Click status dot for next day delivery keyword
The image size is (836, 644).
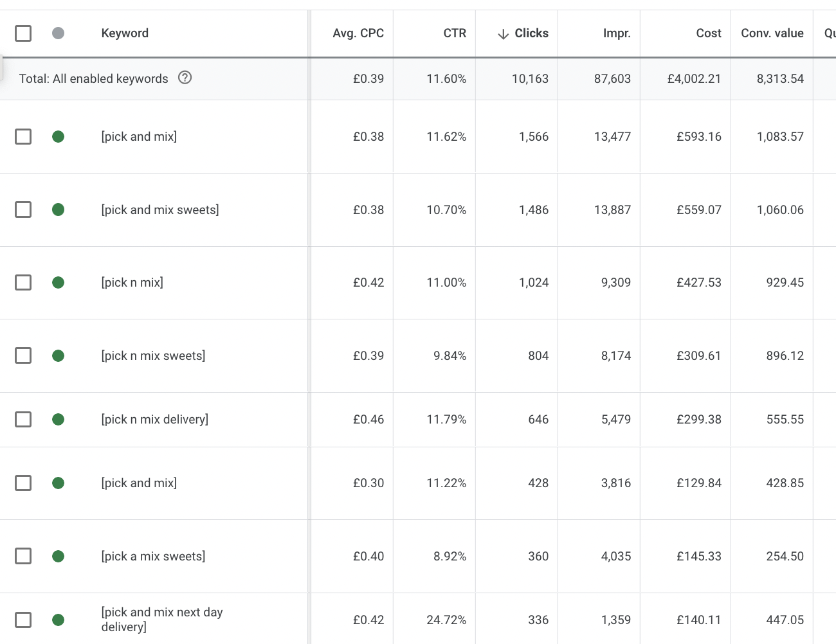pyautogui.click(x=58, y=620)
